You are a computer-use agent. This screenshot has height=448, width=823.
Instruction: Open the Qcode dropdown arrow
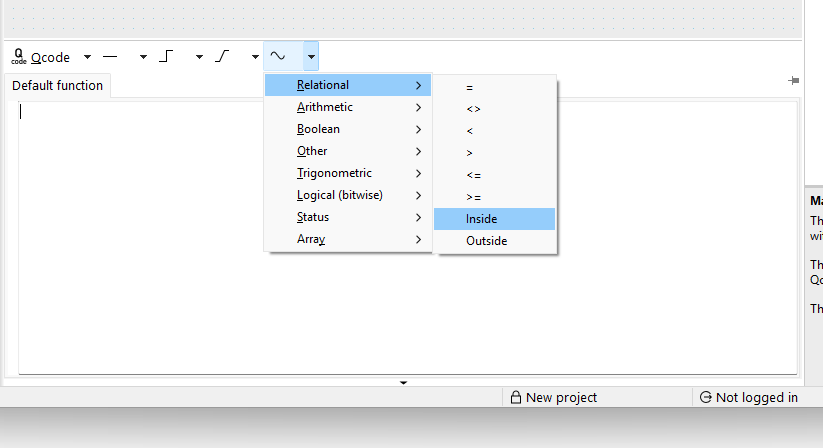pyautogui.click(x=87, y=57)
